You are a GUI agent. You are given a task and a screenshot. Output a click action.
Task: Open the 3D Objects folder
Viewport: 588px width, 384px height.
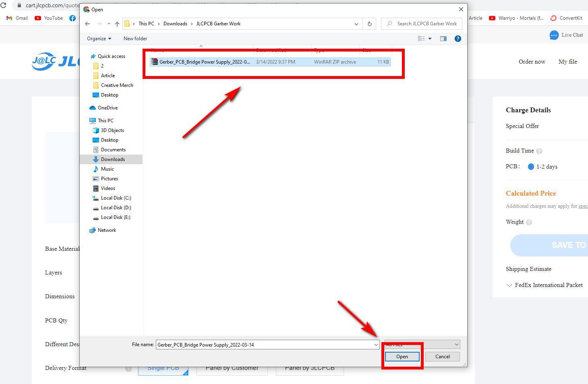(108, 130)
